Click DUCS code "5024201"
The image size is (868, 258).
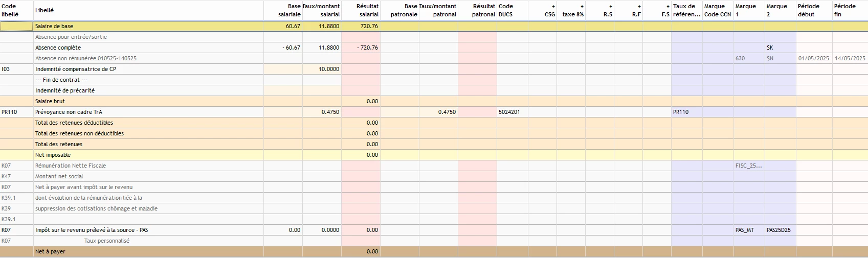point(509,112)
